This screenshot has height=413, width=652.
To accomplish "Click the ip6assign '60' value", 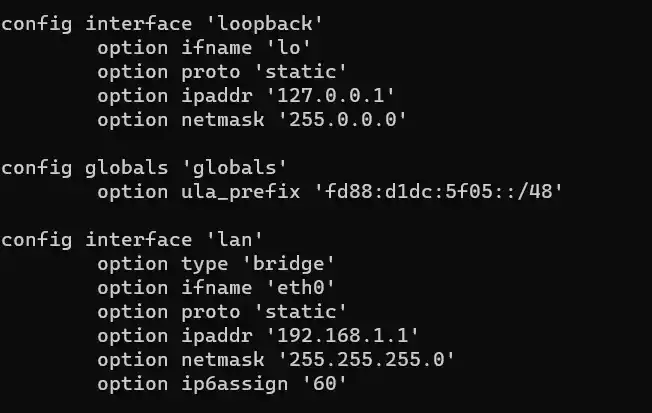I will coord(328,384).
